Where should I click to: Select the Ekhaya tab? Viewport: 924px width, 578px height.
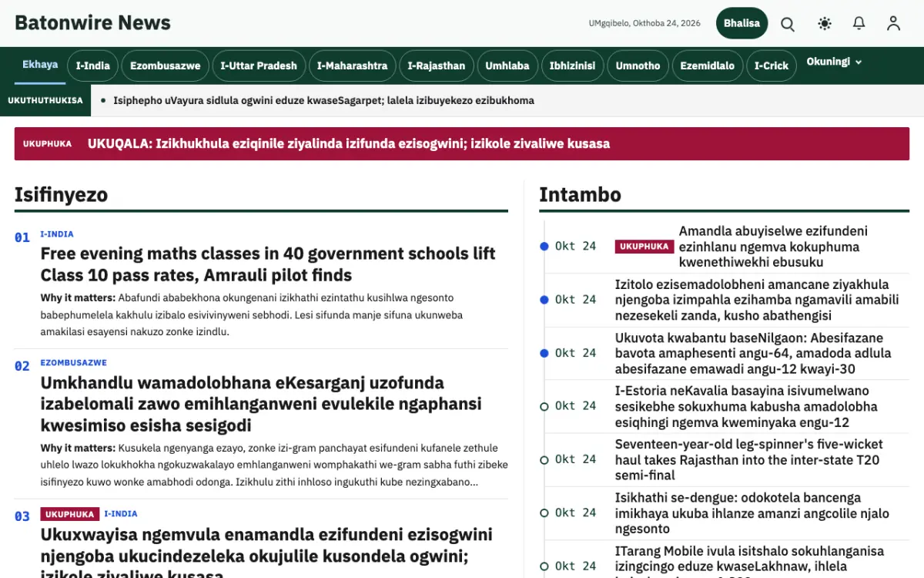coord(40,65)
